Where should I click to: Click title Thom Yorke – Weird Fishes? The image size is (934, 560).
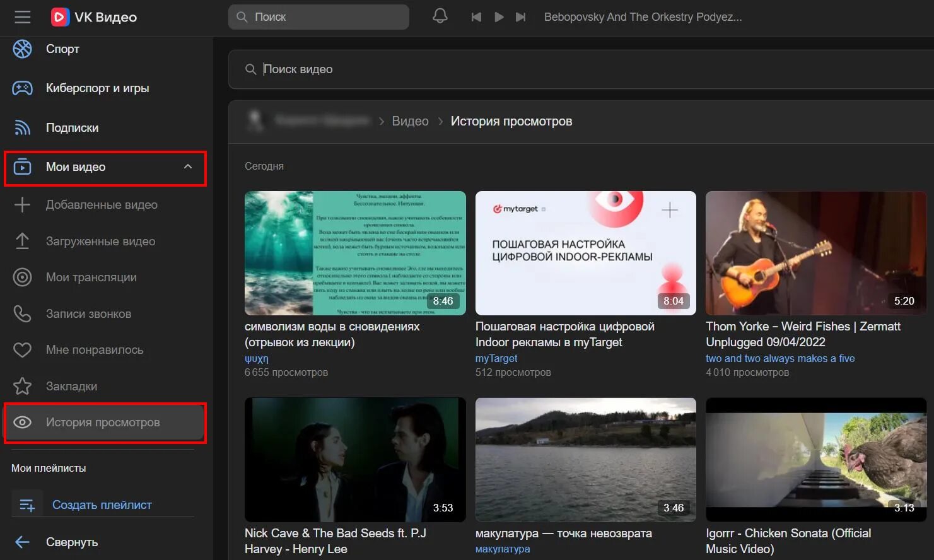click(803, 334)
